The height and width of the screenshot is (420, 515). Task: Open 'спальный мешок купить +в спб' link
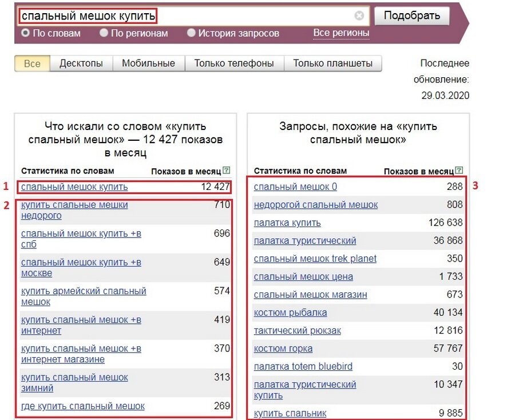click(81, 239)
